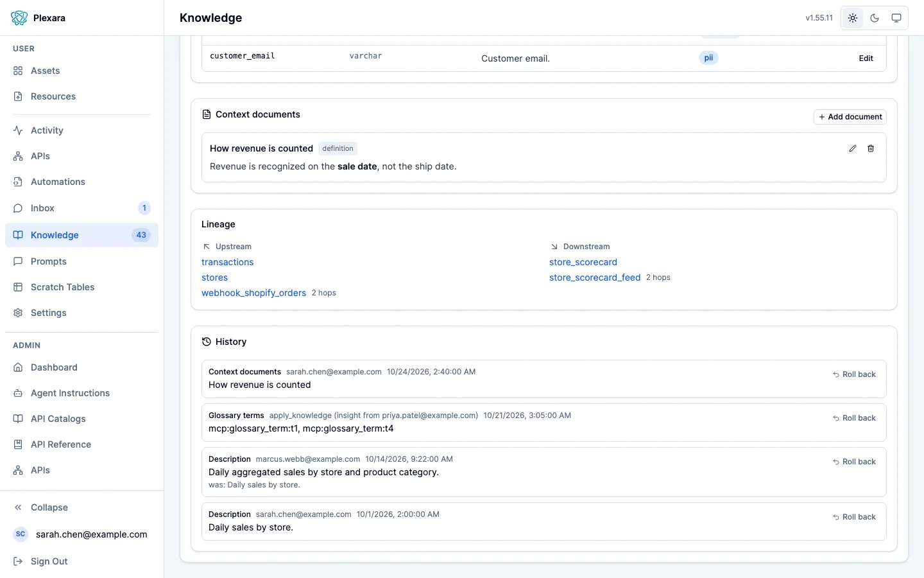The image size is (924, 578).
Task: Switch to dark theme moon toggle
Action: (x=875, y=18)
